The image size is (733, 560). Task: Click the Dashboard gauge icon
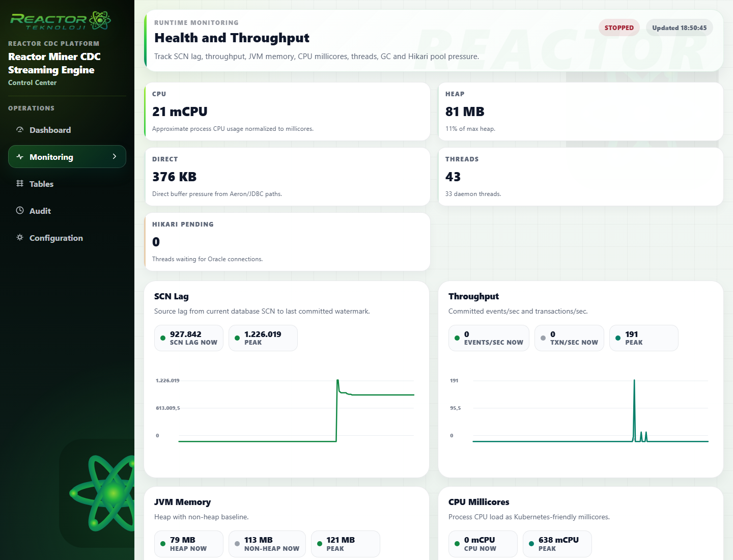coord(20,130)
